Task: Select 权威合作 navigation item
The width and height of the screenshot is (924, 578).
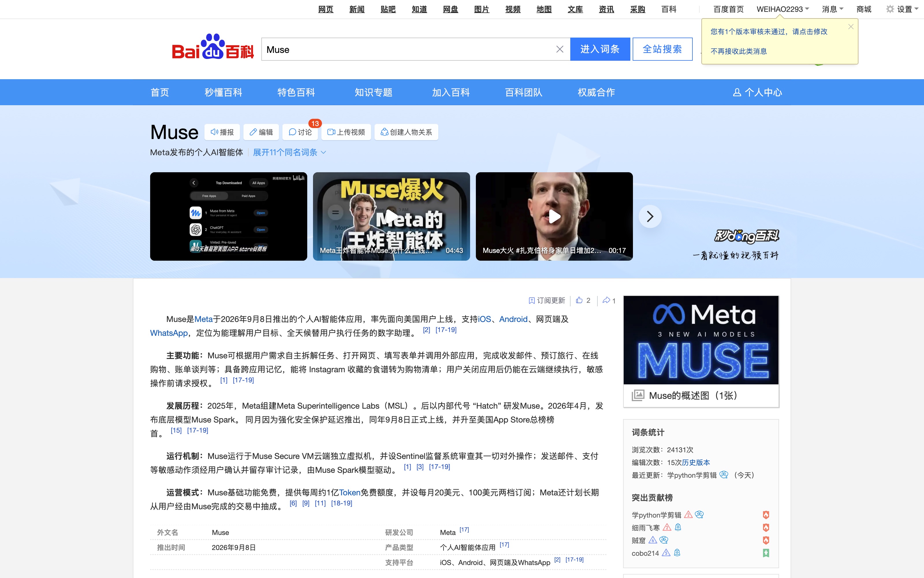Action: click(596, 92)
